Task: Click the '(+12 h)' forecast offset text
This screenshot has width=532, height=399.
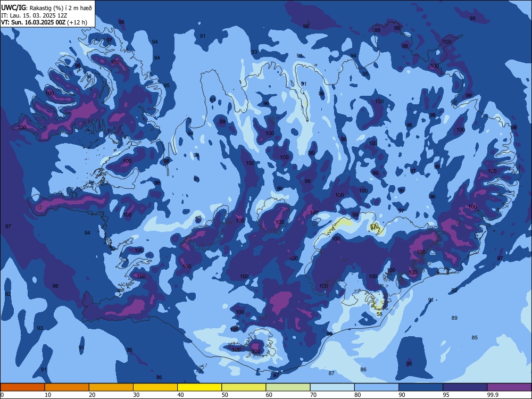Action: point(77,22)
